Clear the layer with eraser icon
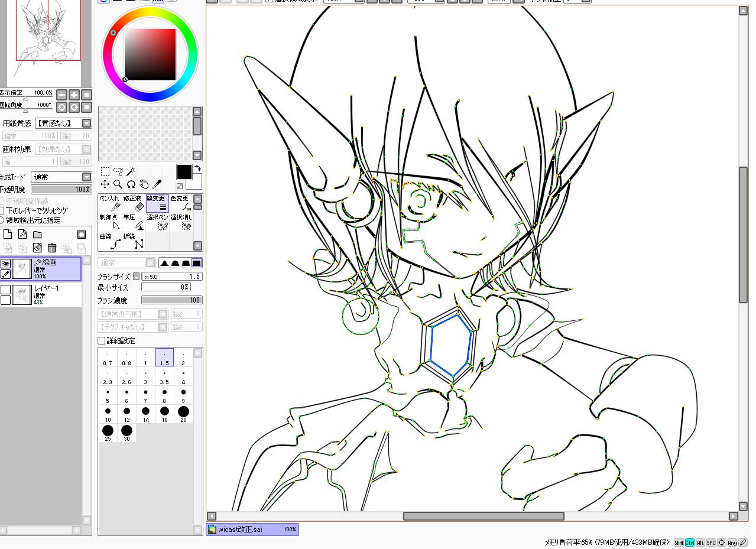This screenshot has width=756, height=549. [x=37, y=248]
